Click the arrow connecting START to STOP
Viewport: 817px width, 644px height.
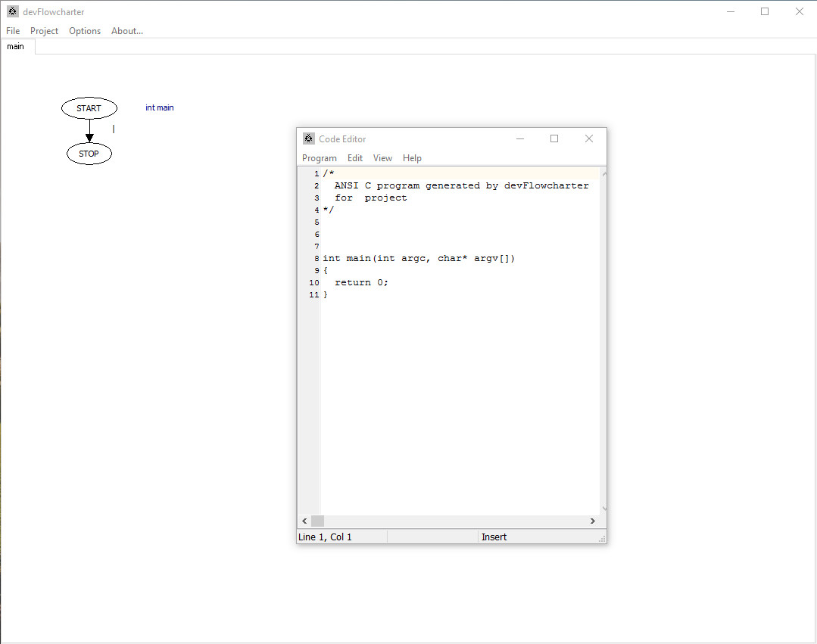(x=89, y=131)
